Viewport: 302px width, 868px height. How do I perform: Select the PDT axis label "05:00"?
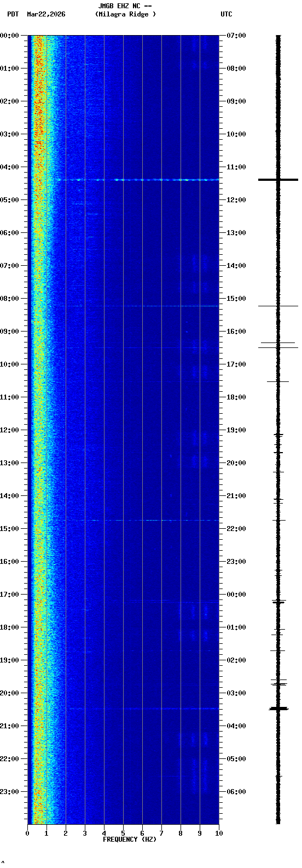(x=9, y=200)
